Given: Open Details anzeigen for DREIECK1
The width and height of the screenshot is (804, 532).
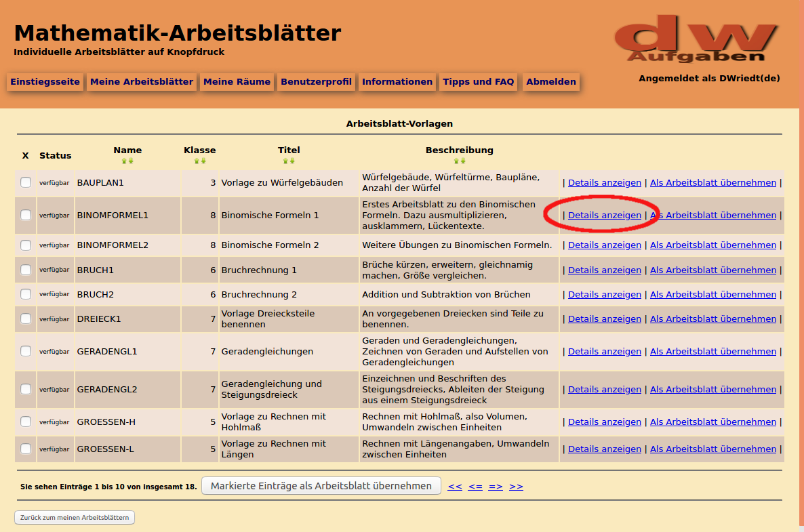Looking at the screenshot, I should [x=605, y=319].
